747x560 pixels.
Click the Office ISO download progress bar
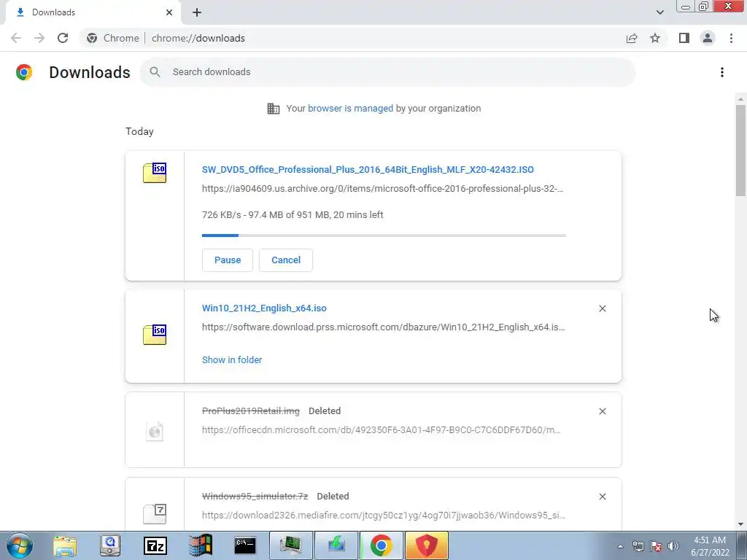click(x=384, y=236)
